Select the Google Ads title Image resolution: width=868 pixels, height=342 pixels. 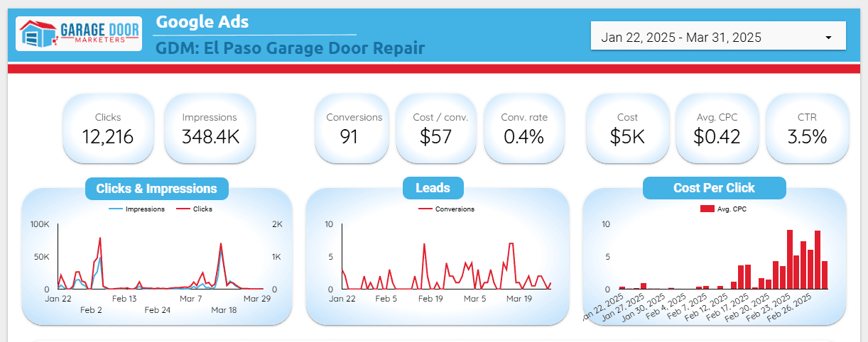point(202,21)
